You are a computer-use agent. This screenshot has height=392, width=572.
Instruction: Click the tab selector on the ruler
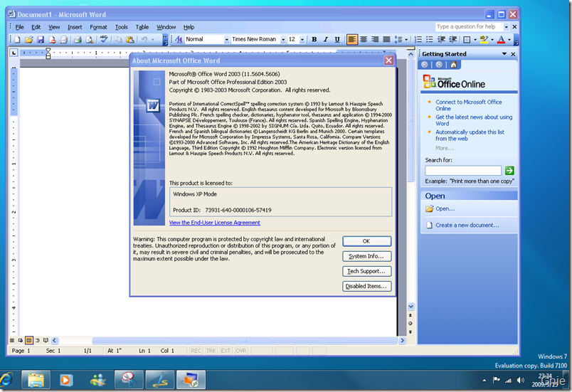point(14,53)
